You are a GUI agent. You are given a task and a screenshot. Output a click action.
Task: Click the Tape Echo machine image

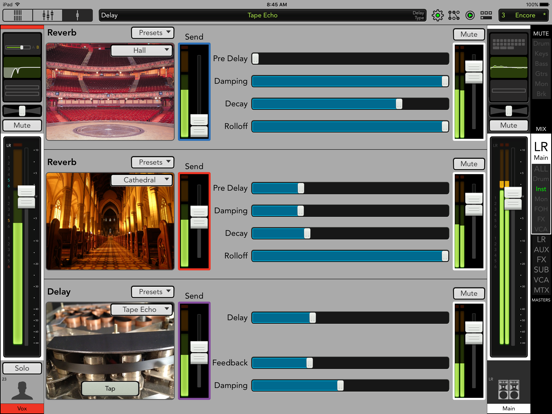tap(110, 351)
